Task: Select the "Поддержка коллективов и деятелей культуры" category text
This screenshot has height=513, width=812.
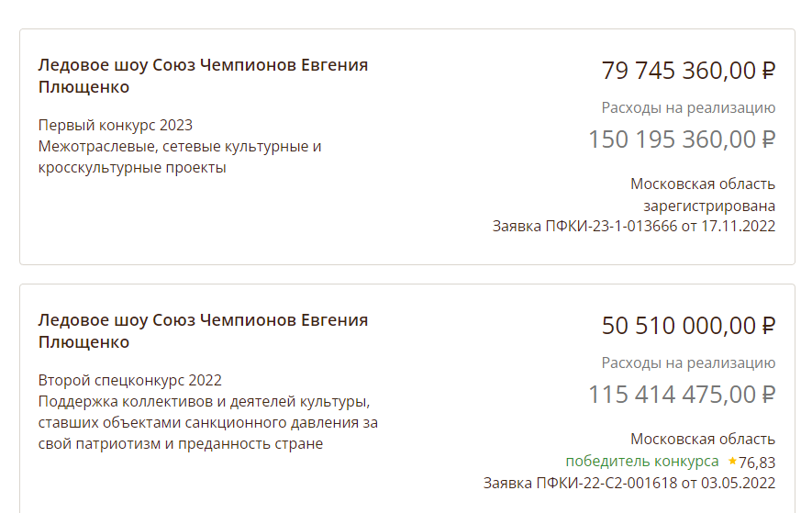Action: 204,401
